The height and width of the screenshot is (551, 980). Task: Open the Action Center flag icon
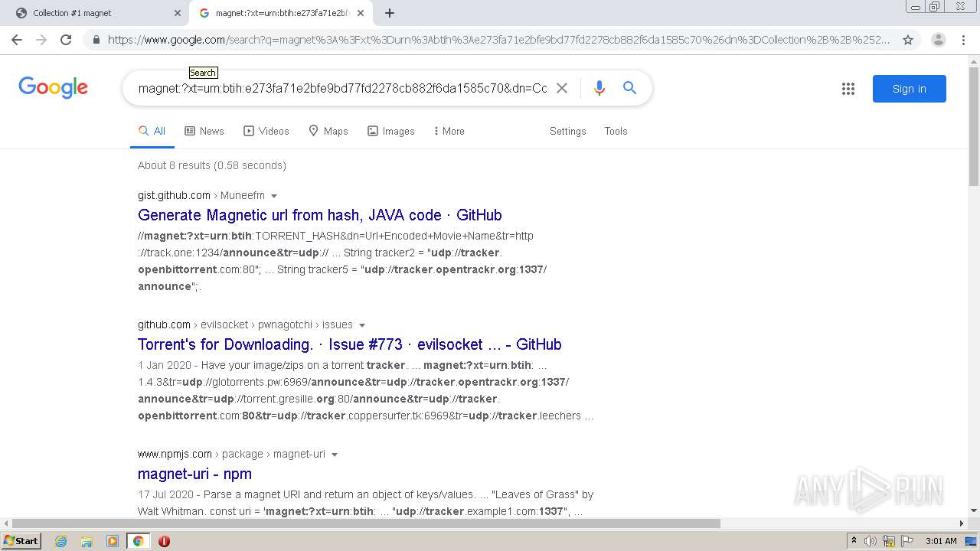click(906, 541)
